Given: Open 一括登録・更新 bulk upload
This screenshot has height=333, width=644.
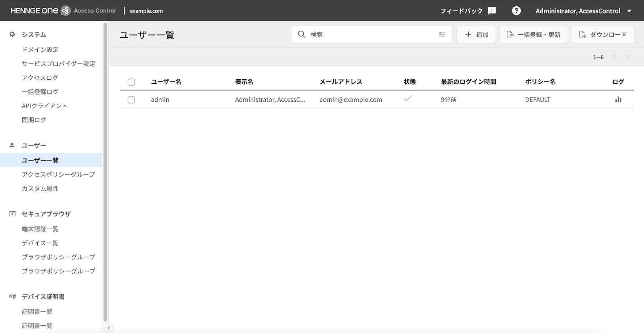Looking at the screenshot, I should (x=534, y=34).
